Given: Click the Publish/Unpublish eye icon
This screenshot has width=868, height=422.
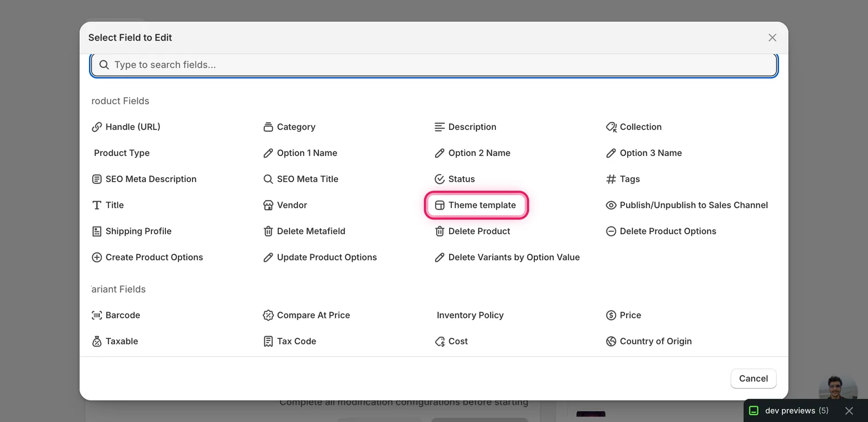Looking at the screenshot, I should pos(611,205).
